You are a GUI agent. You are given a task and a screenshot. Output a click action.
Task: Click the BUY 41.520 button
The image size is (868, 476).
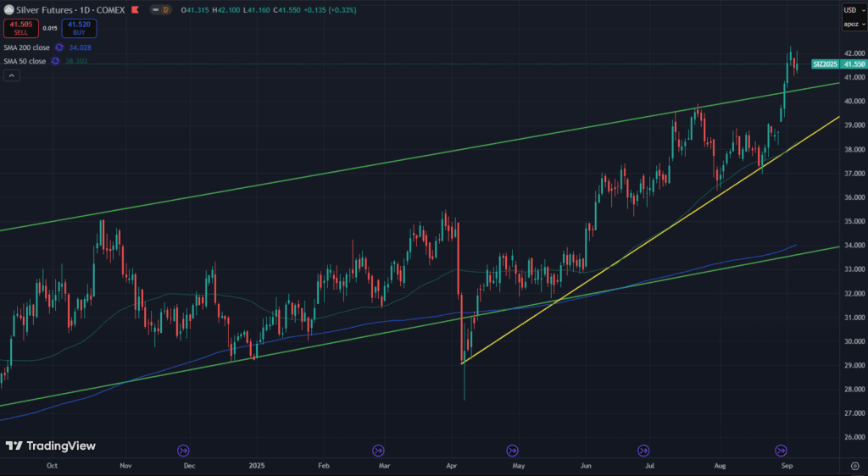[79, 28]
